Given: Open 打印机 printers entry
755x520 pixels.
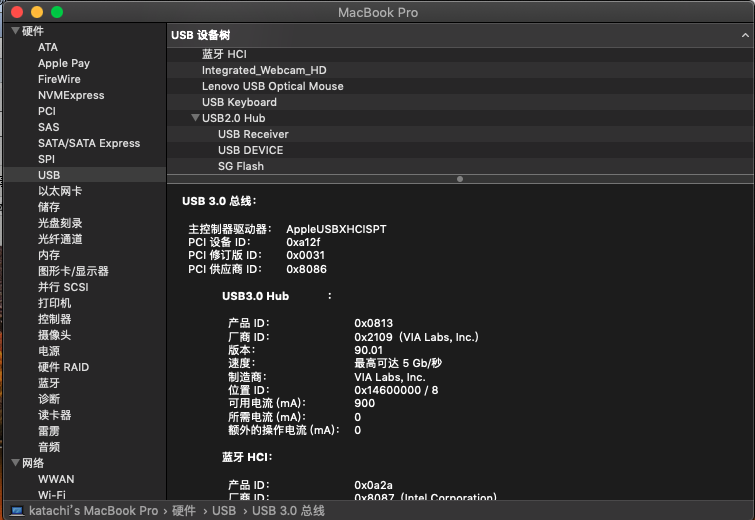Looking at the screenshot, I should (54, 303).
